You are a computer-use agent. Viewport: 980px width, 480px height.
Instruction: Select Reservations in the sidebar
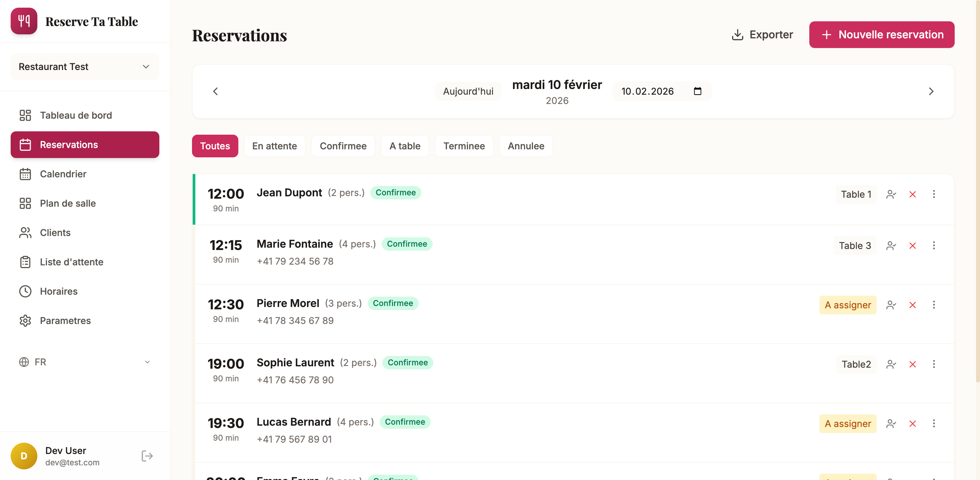(85, 145)
